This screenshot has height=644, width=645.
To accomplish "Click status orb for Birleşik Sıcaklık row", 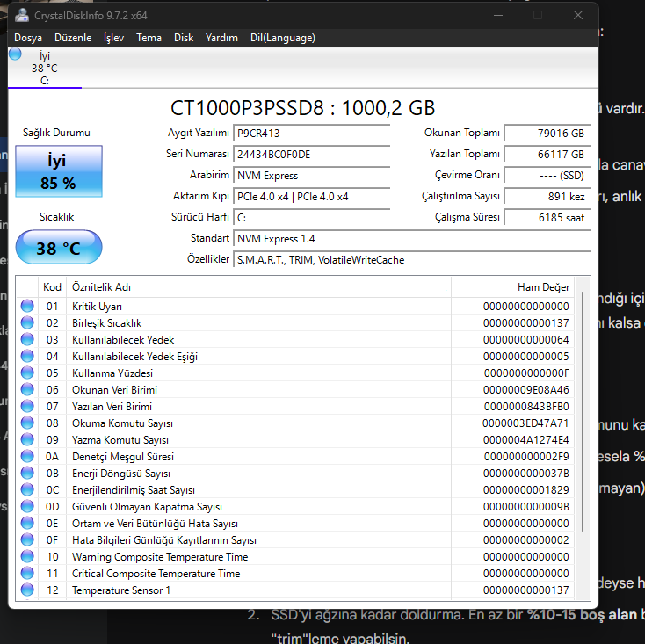I will coord(27,322).
